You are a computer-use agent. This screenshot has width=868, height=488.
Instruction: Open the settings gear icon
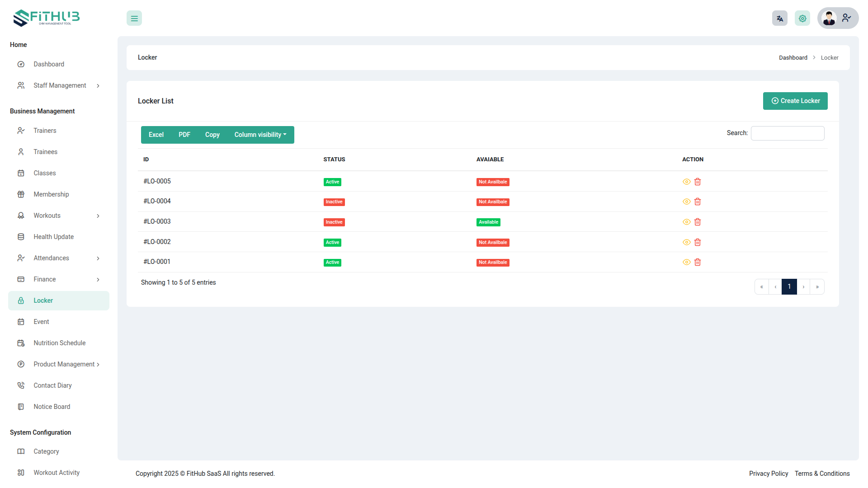coord(802,19)
